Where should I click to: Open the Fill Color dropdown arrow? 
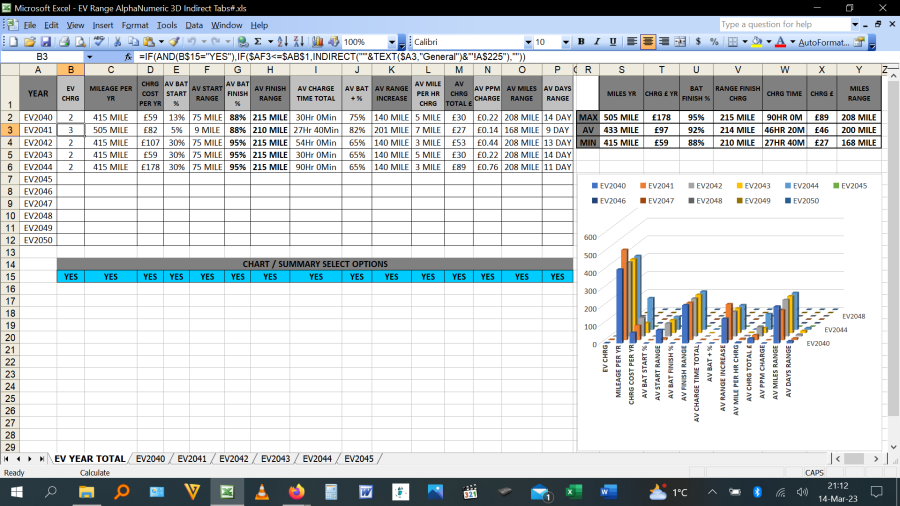coord(769,42)
